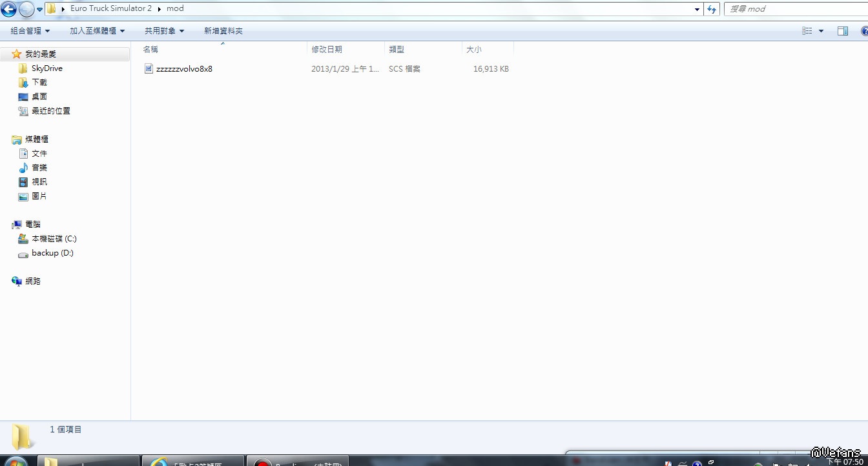Image resolution: width=868 pixels, height=466 pixels.
Task: Open the 下載 downloads folder
Action: pyautogui.click(x=39, y=83)
